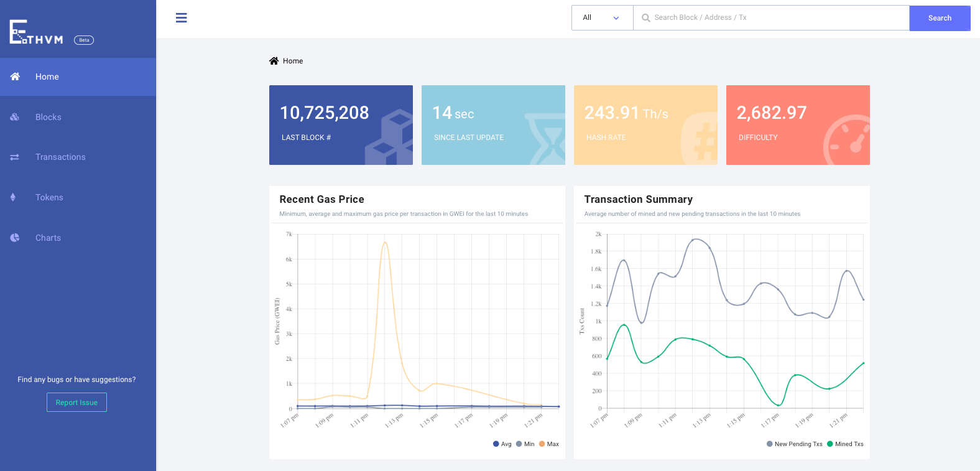
Task: Click the Charts pie icon in sidebar
Action: (15, 238)
